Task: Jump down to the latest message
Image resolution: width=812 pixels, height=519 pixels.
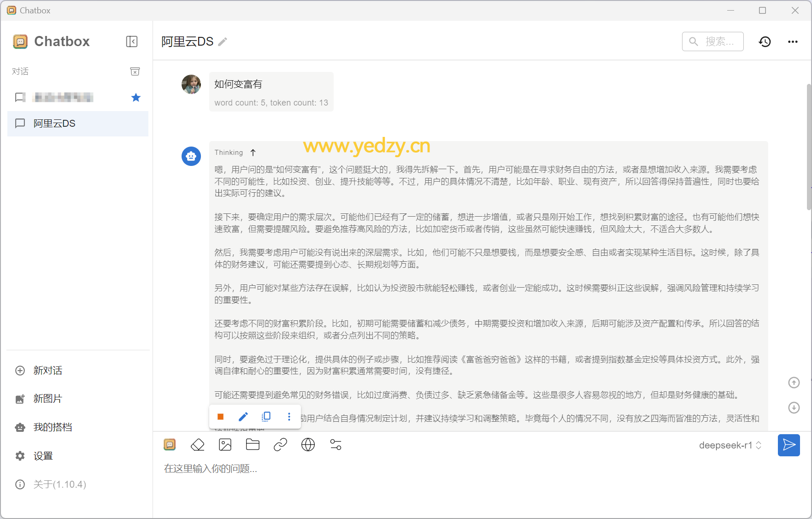Action: (794, 407)
